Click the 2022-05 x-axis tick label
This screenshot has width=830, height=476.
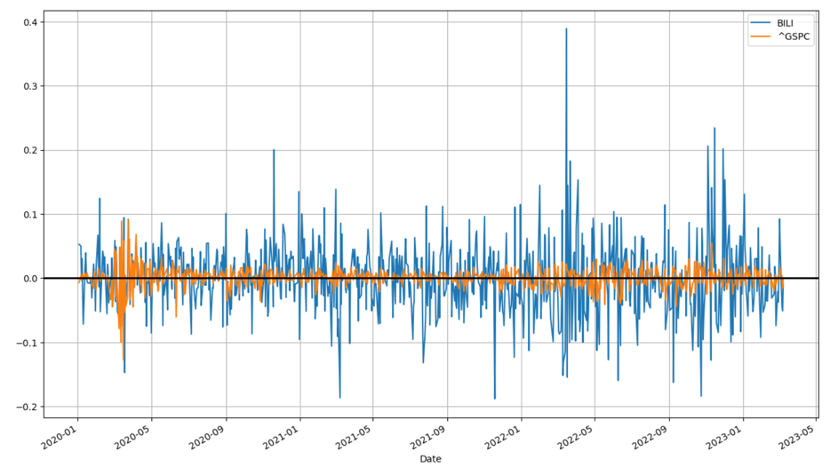[577, 436]
